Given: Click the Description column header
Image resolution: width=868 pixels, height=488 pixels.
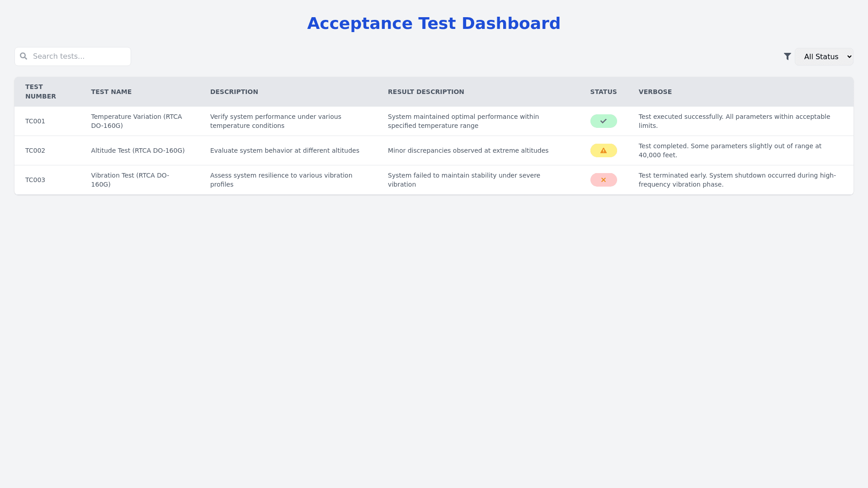Looking at the screenshot, I should [x=234, y=92].
